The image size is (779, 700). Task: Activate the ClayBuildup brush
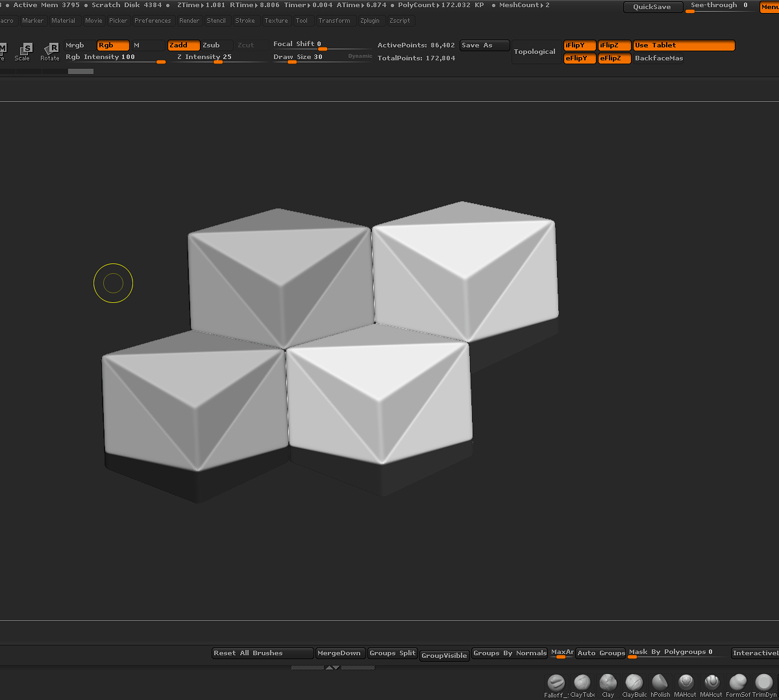634,685
